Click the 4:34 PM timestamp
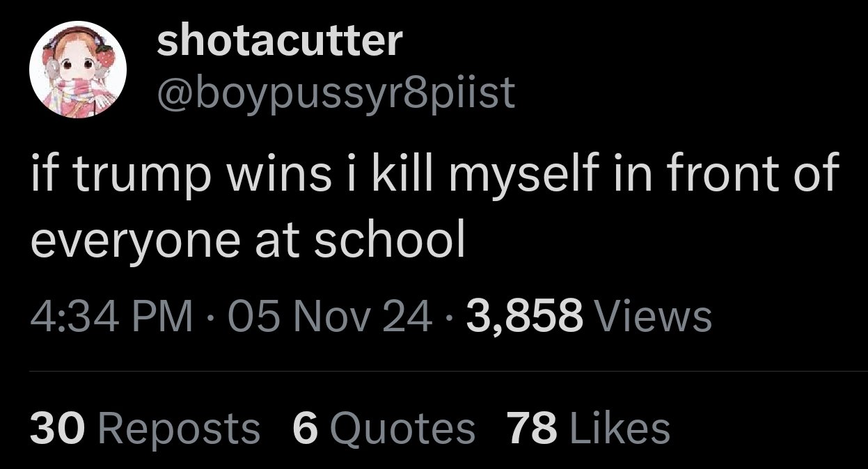The width and height of the screenshot is (868, 469). click(111, 317)
